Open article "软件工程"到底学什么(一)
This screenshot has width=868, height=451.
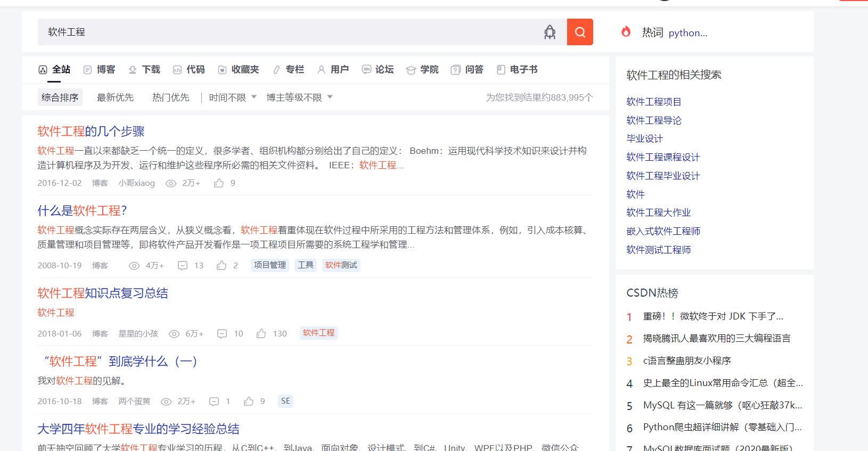pyautogui.click(x=120, y=362)
